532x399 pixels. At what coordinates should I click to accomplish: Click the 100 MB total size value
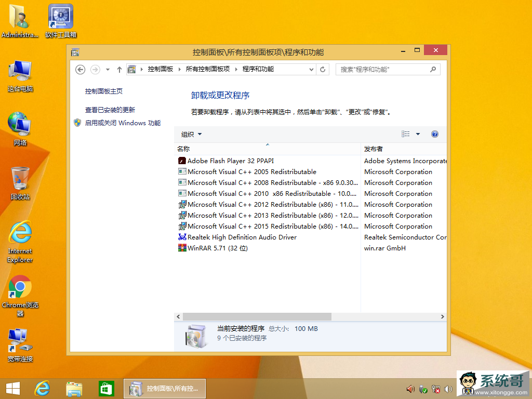(306, 328)
